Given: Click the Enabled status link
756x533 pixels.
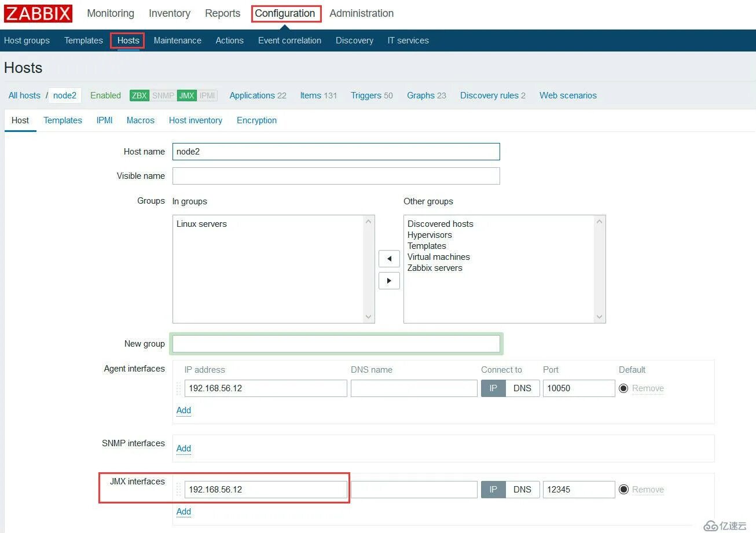Looking at the screenshot, I should (x=105, y=95).
